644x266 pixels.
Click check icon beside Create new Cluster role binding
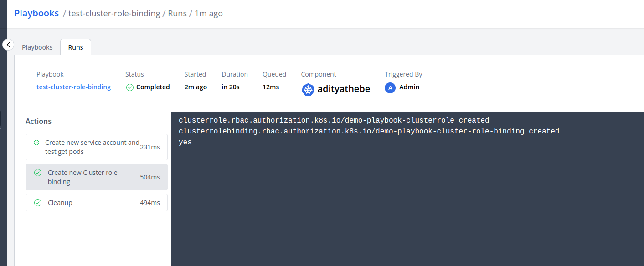pos(38,173)
